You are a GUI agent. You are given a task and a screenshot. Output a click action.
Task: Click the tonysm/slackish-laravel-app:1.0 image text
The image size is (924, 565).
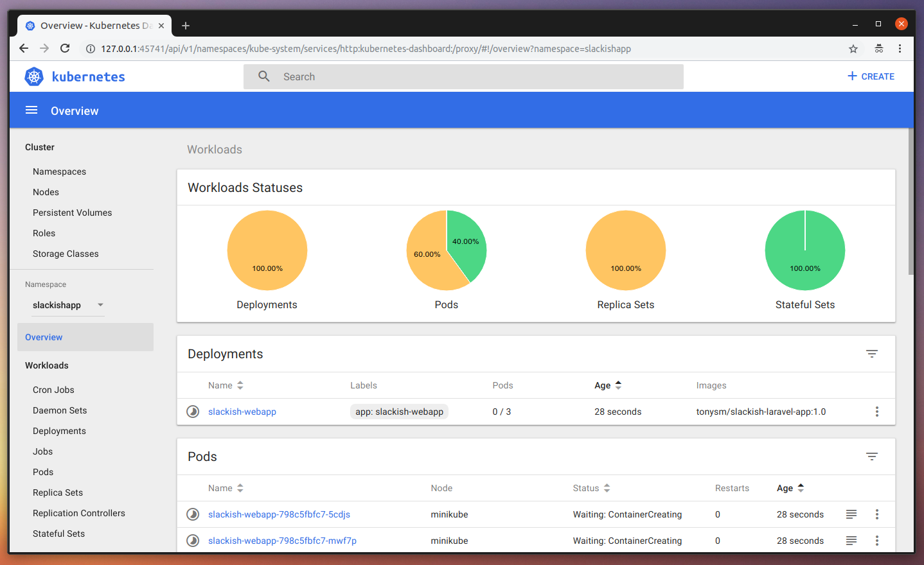click(x=761, y=412)
